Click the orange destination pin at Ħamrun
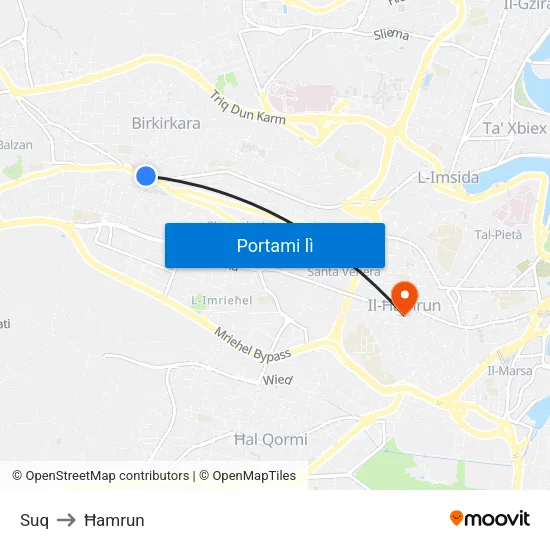Screen dimensions: 550x550 click(x=404, y=298)
